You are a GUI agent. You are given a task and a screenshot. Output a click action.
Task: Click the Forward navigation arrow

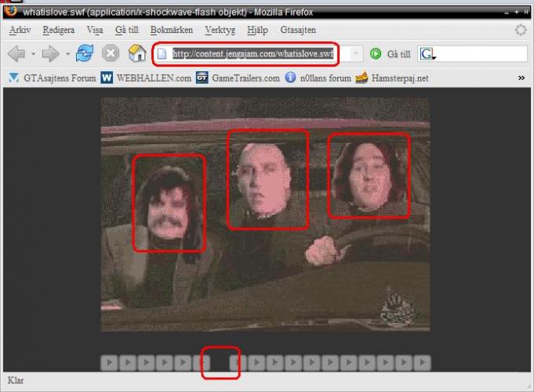point(50,54)
